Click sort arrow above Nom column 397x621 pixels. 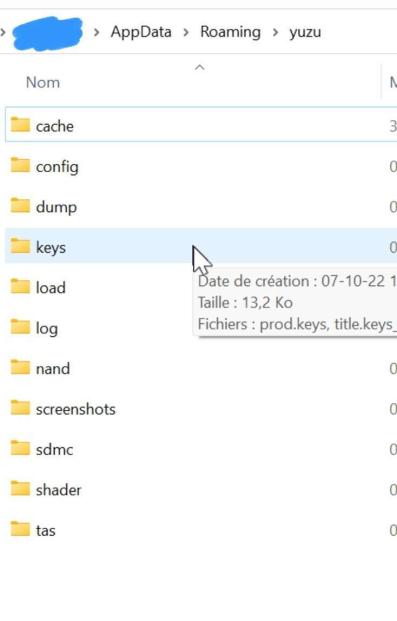click(x=200, y=67)
